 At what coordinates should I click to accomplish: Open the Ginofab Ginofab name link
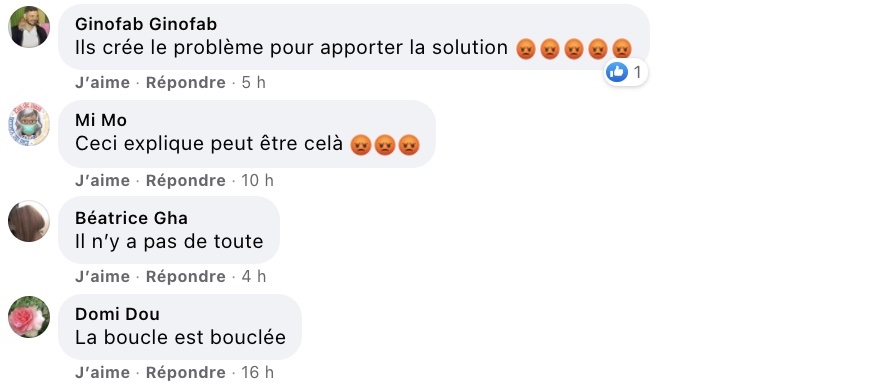point(146,24)
